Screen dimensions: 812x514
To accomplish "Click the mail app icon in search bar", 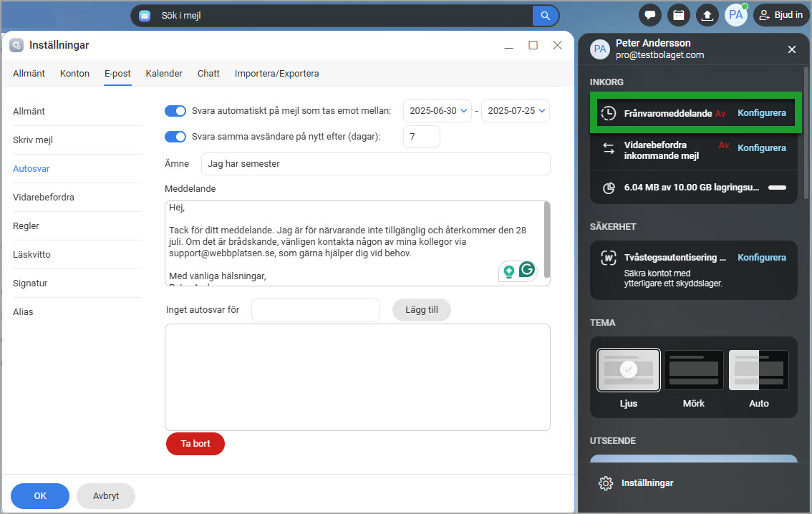I will click(x=145, y=16).
